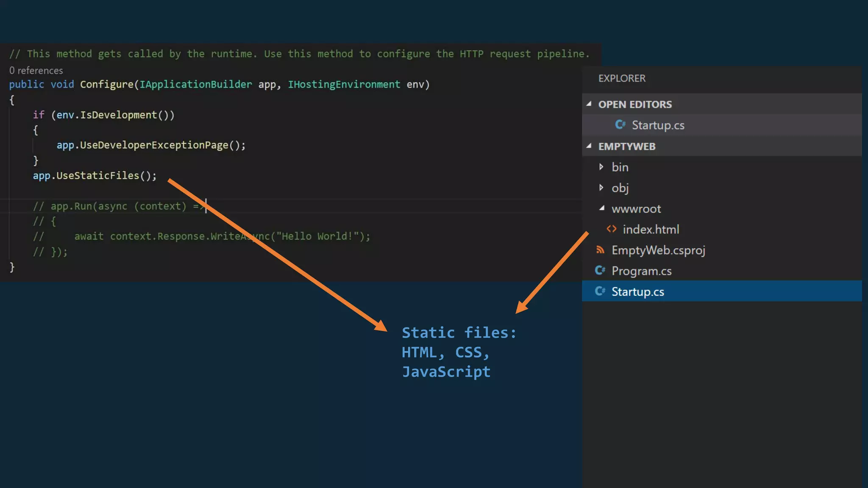
Task: Expand the obj folder arrow
Action: pos(601,188)
